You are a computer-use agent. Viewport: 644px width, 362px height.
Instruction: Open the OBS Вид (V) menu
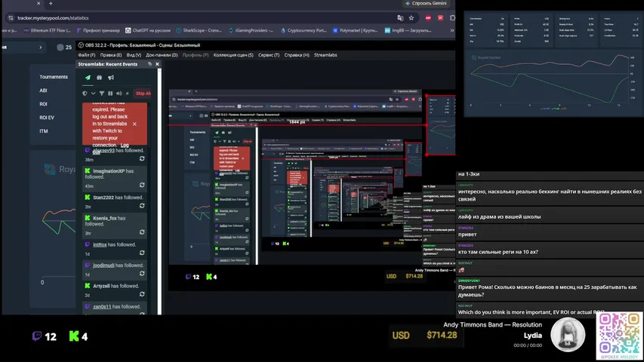pos(134,55)
